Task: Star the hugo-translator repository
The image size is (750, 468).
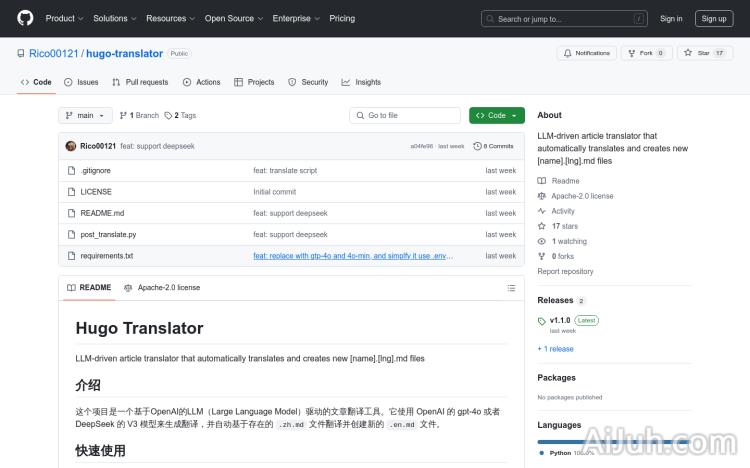Action: click(705, 53)
